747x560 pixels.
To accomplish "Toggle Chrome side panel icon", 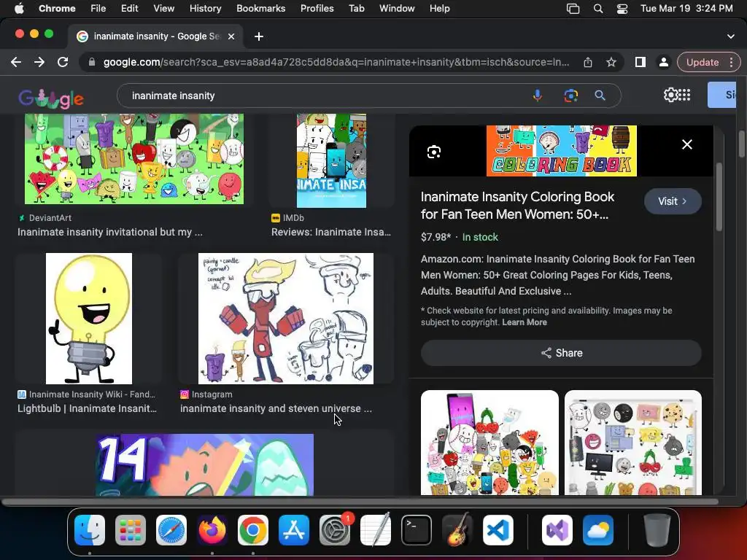I will (x=640, y=63).
